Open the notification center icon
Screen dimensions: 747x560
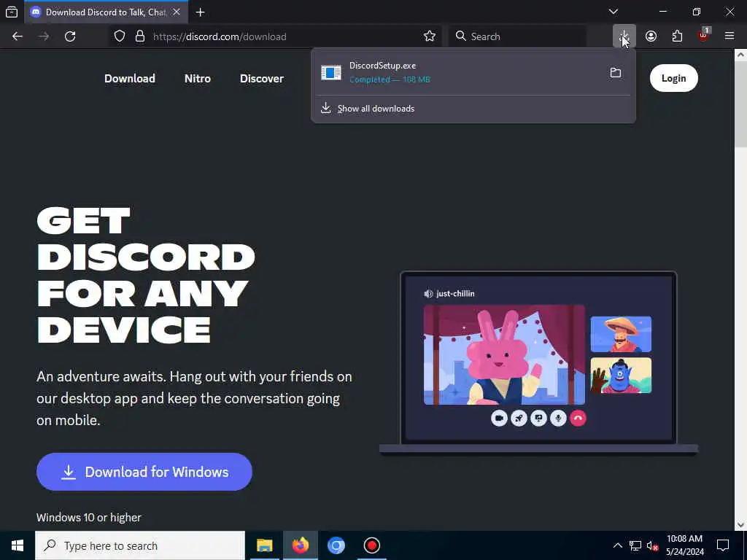tap(723, 545)
